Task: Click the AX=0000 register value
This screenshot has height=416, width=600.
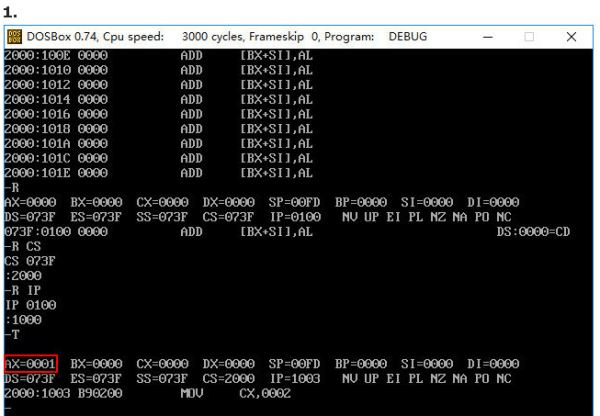Action: [31, 202]
